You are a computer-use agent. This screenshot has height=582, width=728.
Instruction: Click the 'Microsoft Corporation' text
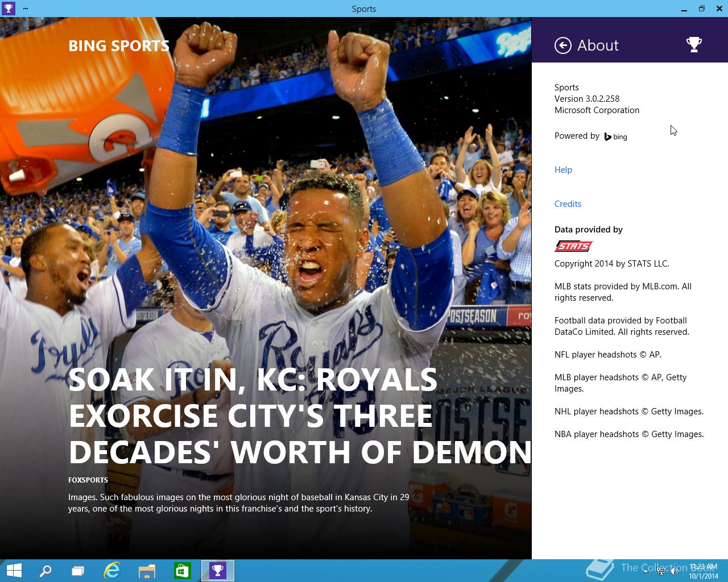pos(597,110)
